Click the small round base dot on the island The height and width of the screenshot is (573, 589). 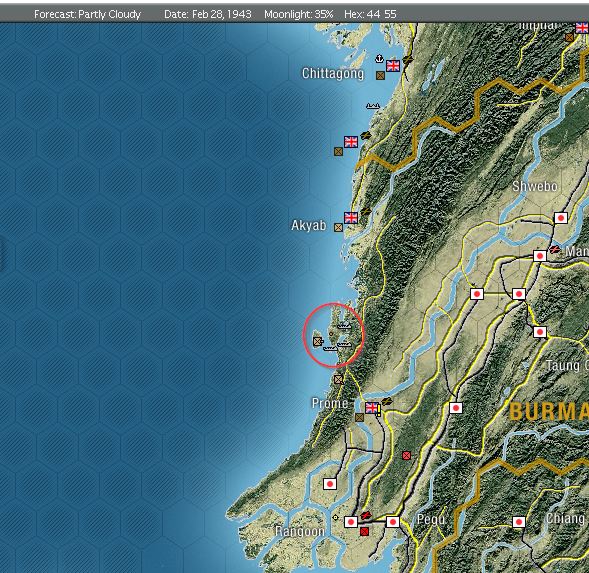click(x=331, y=334)
